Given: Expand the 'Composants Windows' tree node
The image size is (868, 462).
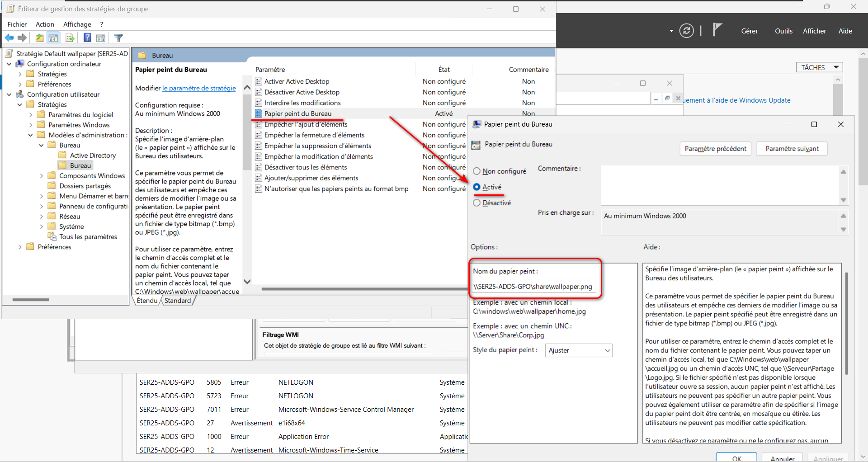Looking at the screenshot, I should (x=42, y=176).
